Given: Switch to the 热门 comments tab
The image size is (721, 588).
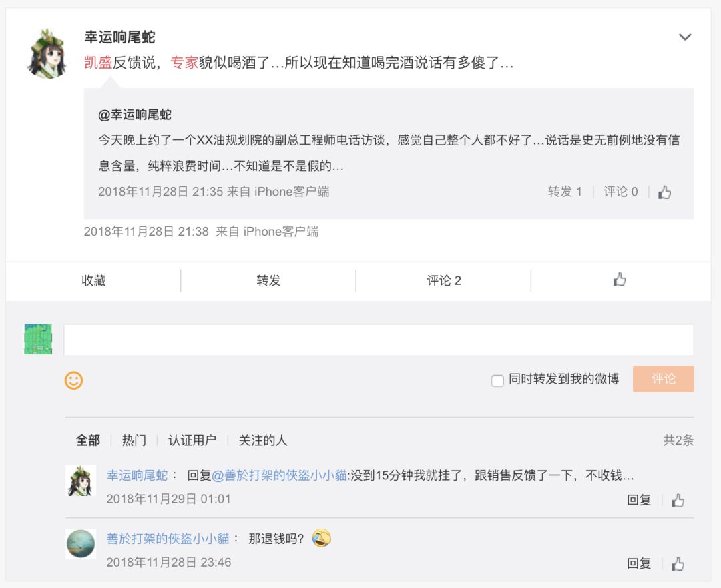Looking at the screenshot, I should pos(134,440).
